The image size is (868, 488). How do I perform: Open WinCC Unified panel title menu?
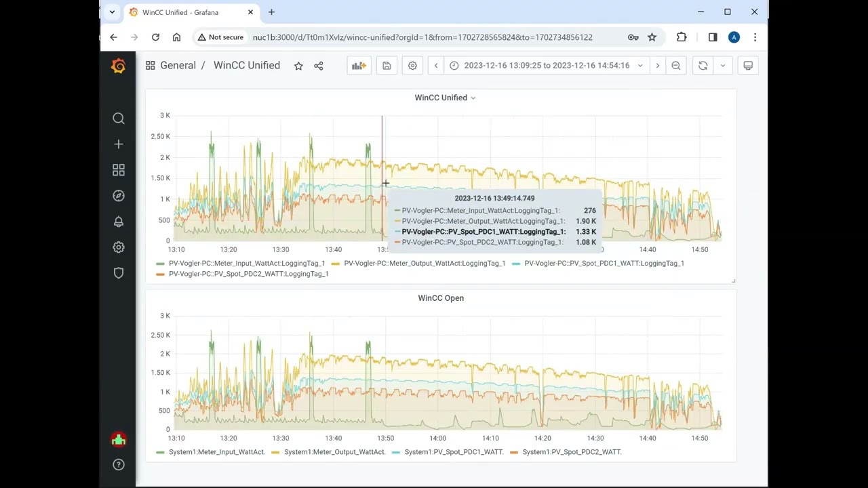pos(445,98)
